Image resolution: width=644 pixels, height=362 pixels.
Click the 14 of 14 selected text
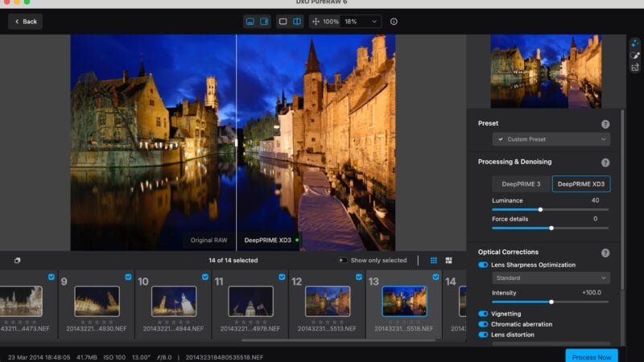click(233, 260)
